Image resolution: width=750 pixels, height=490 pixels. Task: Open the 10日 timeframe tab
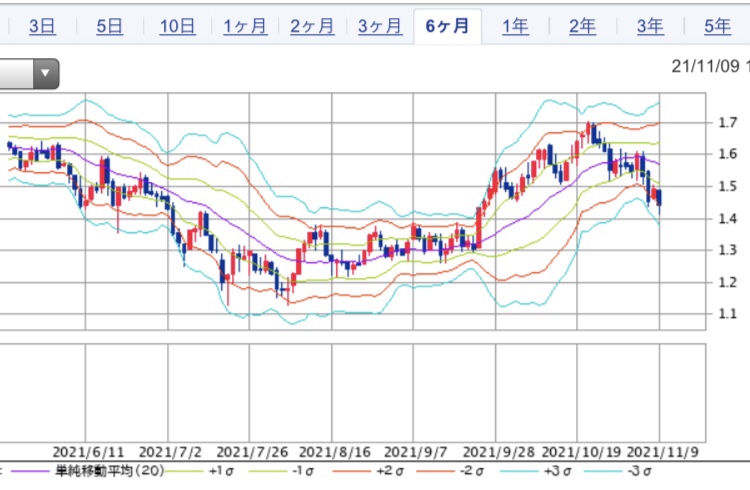176,27
